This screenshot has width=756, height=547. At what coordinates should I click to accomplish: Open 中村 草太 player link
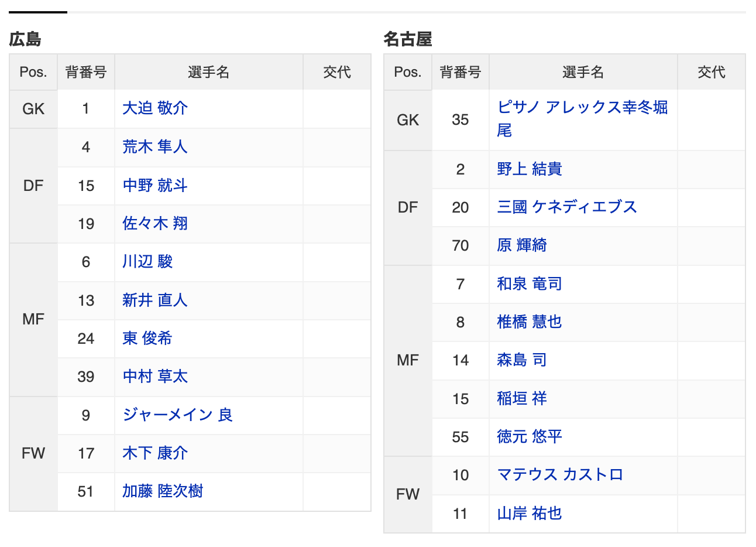tap(155, 377)
